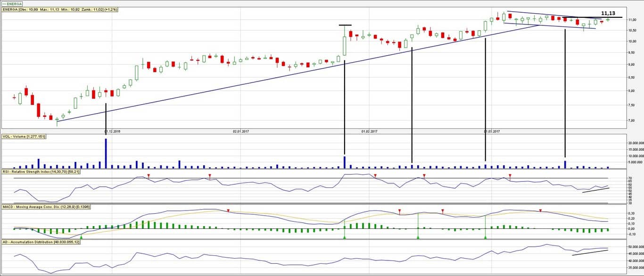644x276 pixels.
Task: Select the rising trendline on AD panel
Action: point(590,252)
